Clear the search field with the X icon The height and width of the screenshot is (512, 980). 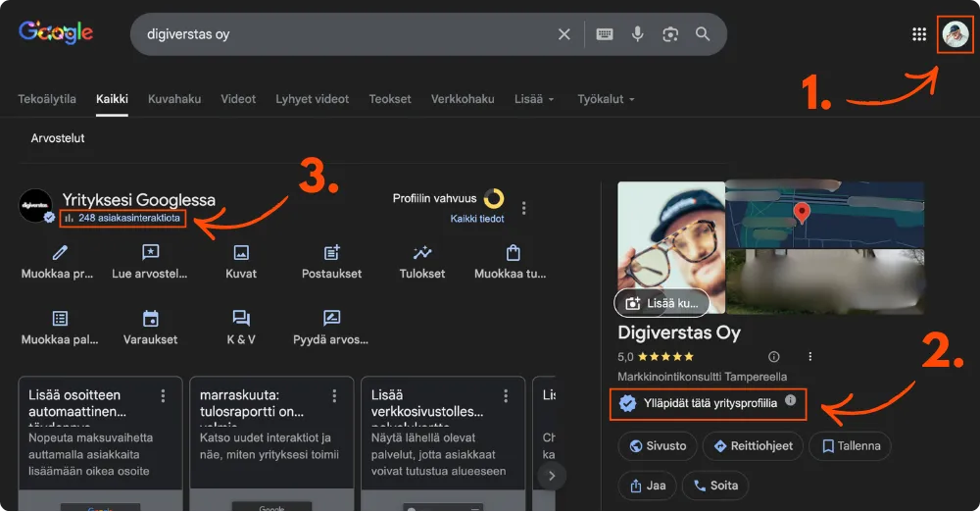pyautogui.click(x=563, y=34)
